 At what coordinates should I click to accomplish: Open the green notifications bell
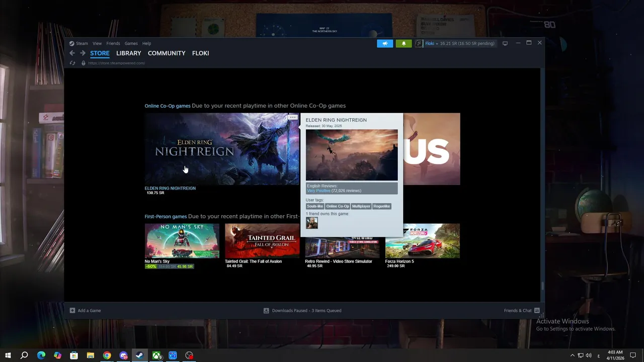404,43
